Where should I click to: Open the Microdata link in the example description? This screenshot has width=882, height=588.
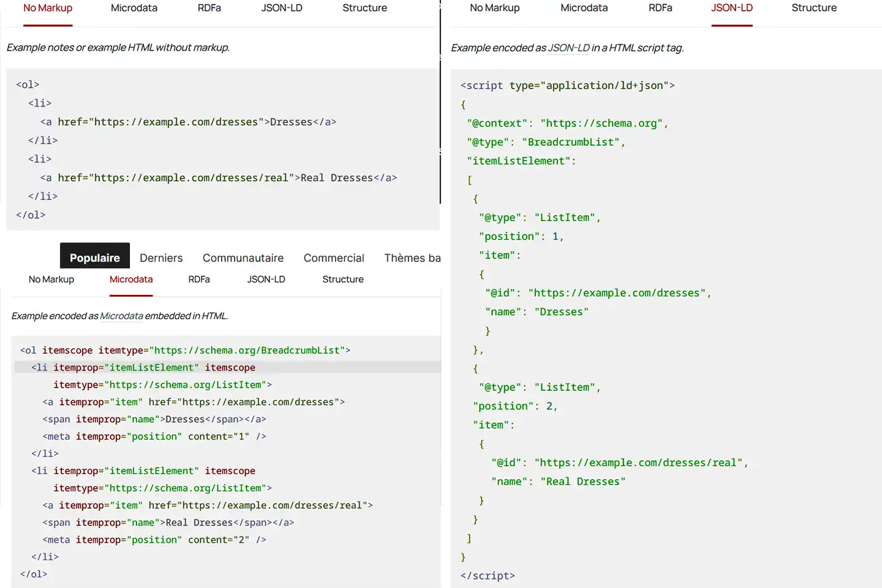pos(121,316)
